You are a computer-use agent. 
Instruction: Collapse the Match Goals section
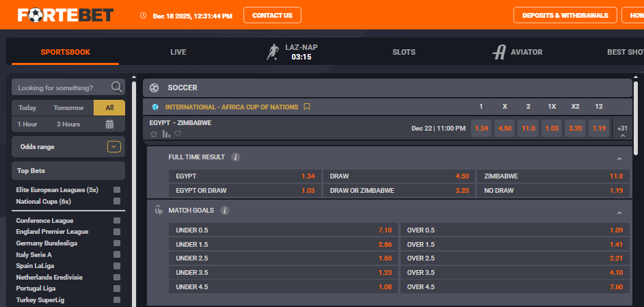click(x=619, y=213)
